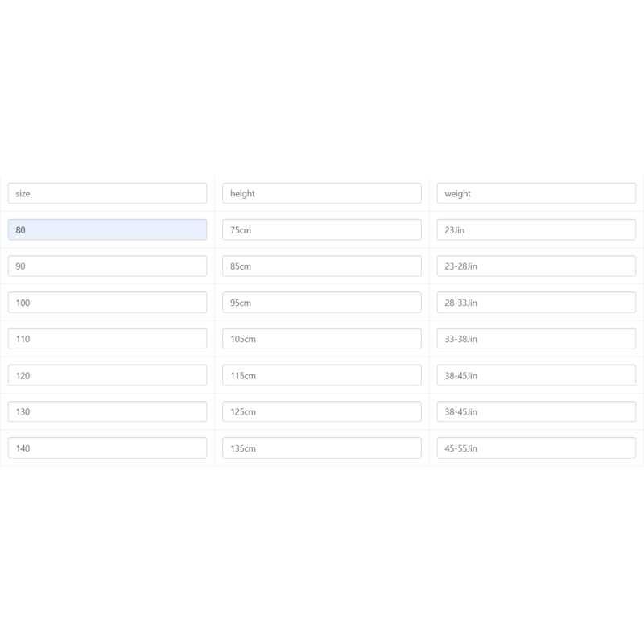Focus the 'weight' header input field

click(536, 193)
